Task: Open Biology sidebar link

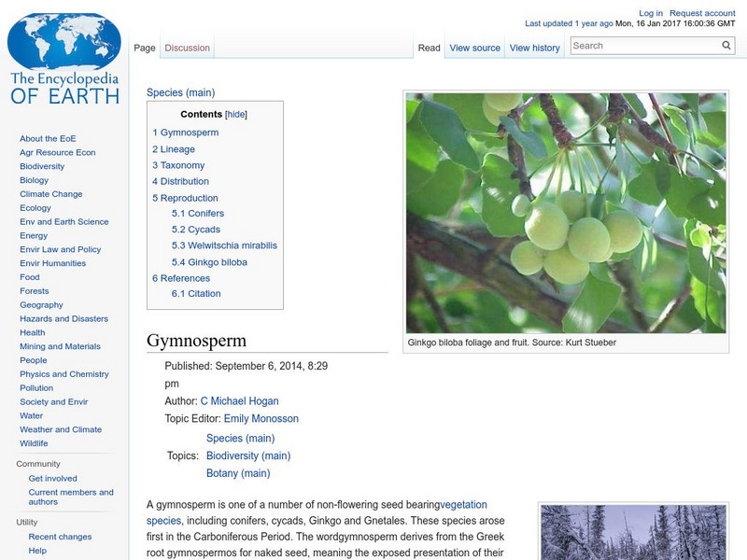Action: [x=34, y=180]
